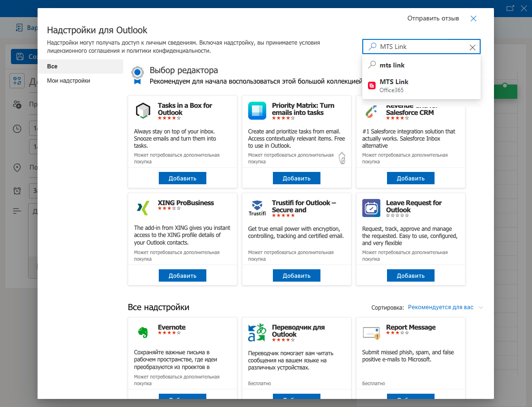Click the sort dropdown chevron arrow

pyautogui.click(x=481, y=307)
